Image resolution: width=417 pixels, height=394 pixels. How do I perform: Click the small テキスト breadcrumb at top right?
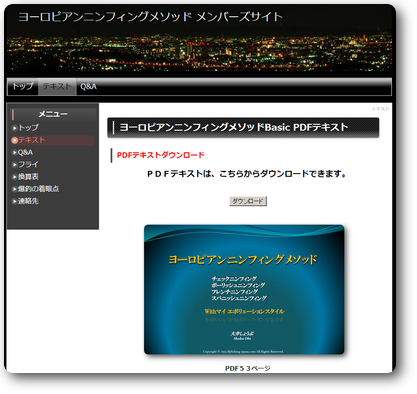point(380,109)
